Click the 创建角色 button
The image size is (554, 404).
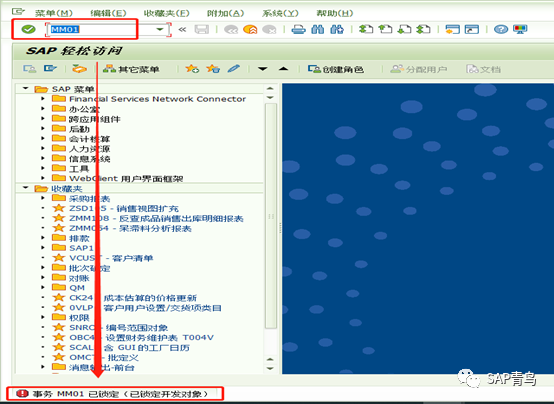[x=336, y=69]
